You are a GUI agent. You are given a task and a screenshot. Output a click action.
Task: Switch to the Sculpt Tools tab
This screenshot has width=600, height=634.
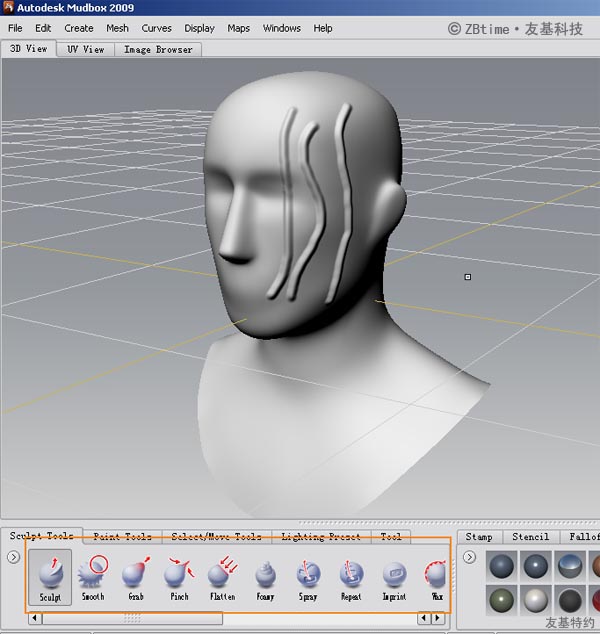coord(42,536)
